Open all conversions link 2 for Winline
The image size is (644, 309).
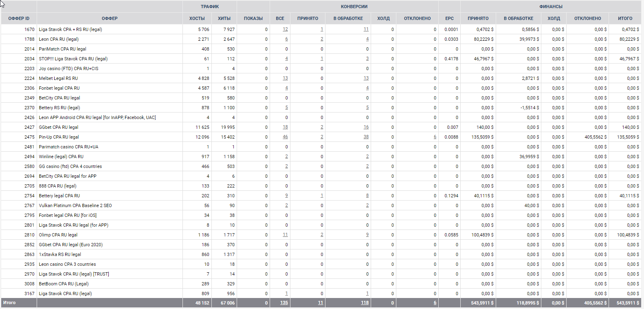point(286,157)
